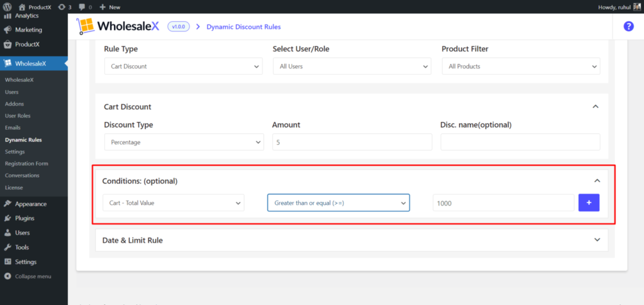Image resolution: width=644 pixels, height=305 pixels.
Task: Open the Greater than or equal dropdown
Action: click(x=338, y=202)
